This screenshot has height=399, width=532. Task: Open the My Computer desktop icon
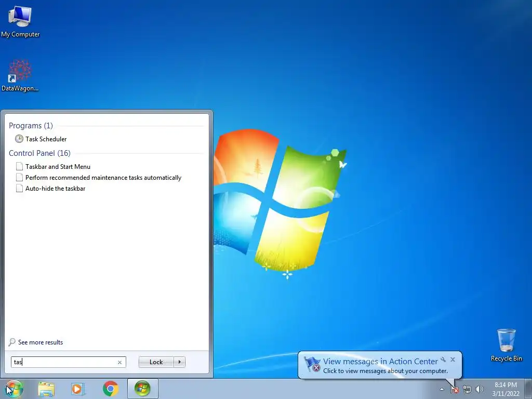click(20, 22)
